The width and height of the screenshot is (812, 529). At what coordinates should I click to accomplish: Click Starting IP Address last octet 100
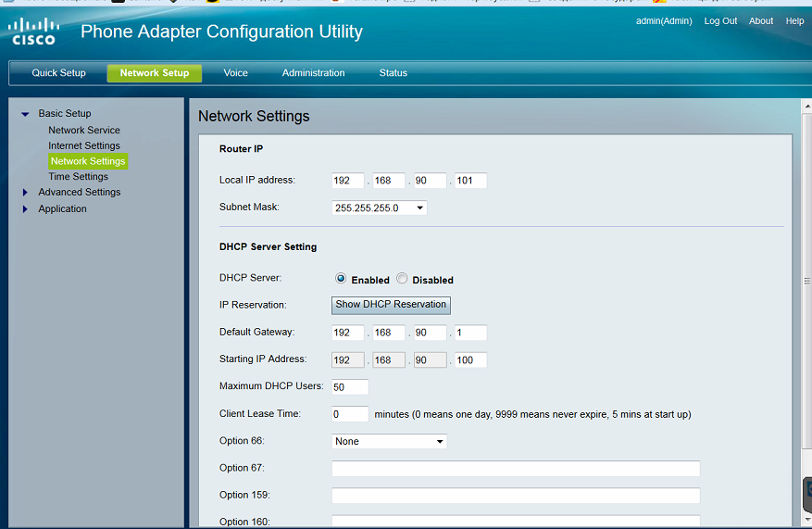click(470, 360)
